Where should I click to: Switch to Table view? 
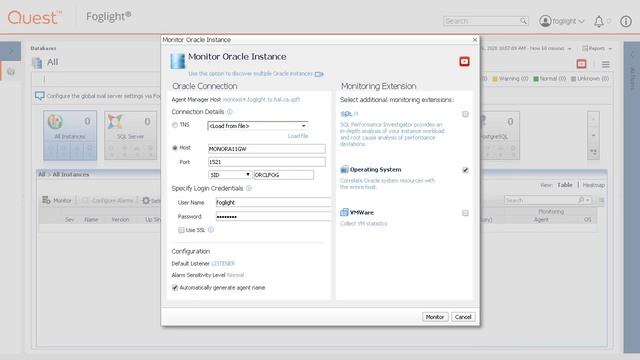[565, 185]
